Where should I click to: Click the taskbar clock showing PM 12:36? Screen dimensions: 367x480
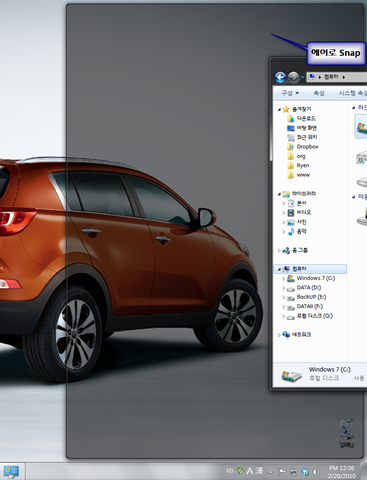point(342,472)
